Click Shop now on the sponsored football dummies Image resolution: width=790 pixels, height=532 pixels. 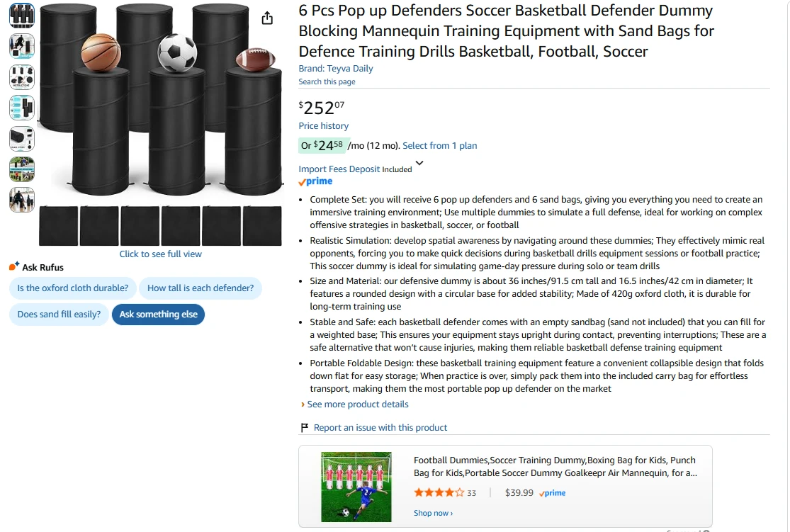pos(434,513)
